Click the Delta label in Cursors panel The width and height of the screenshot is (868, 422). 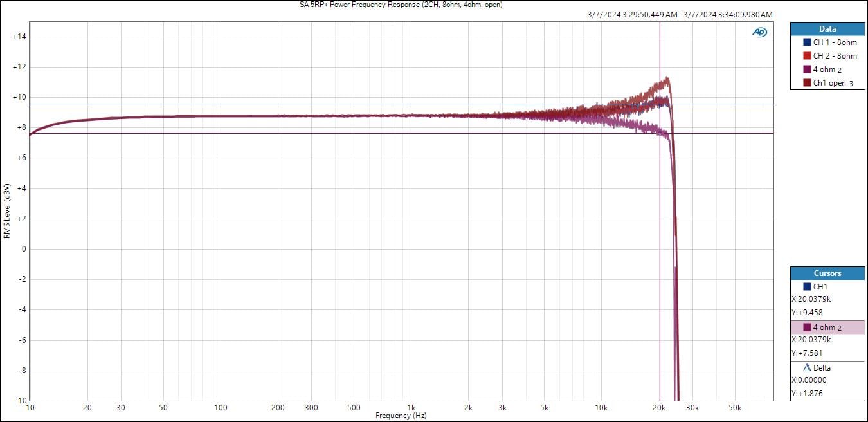822,368
